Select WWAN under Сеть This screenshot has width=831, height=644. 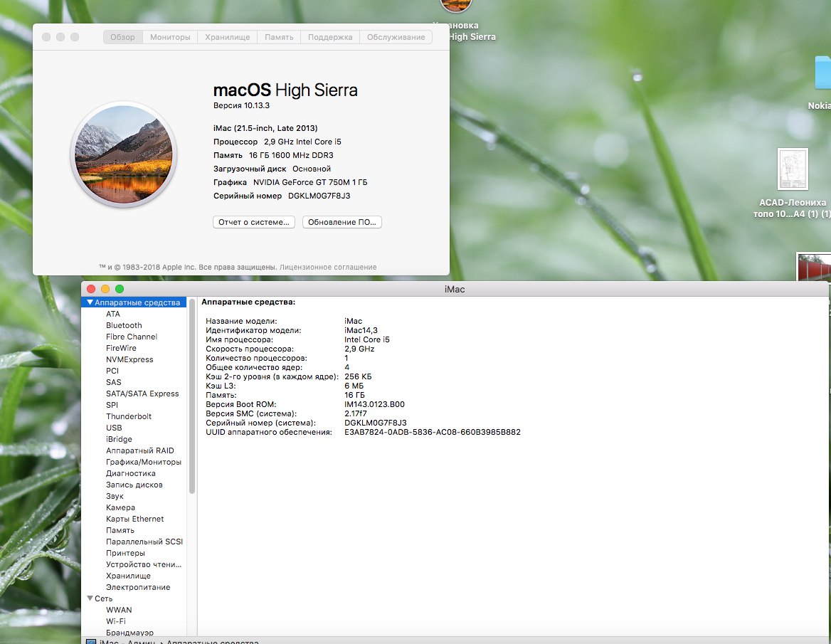[119, 610]
